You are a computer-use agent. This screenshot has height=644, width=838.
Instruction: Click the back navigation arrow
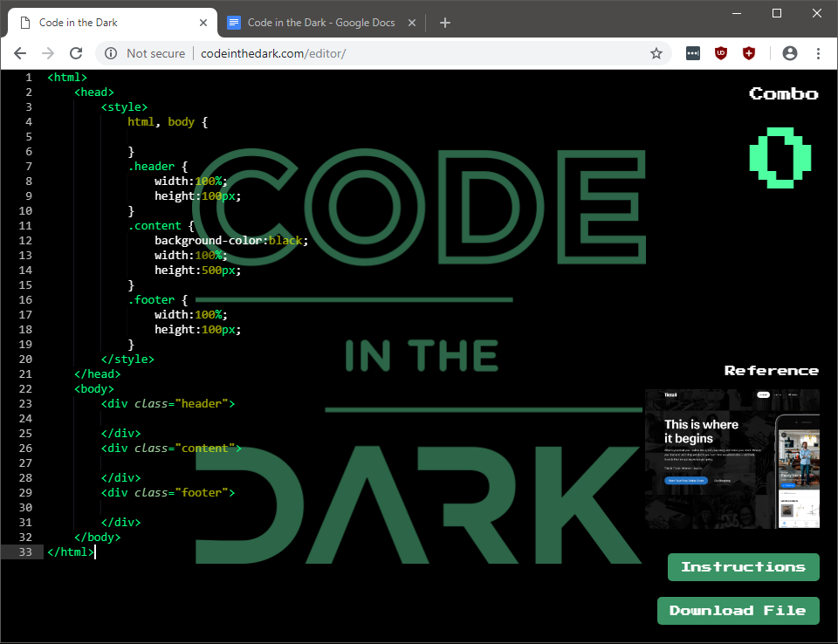20,53
